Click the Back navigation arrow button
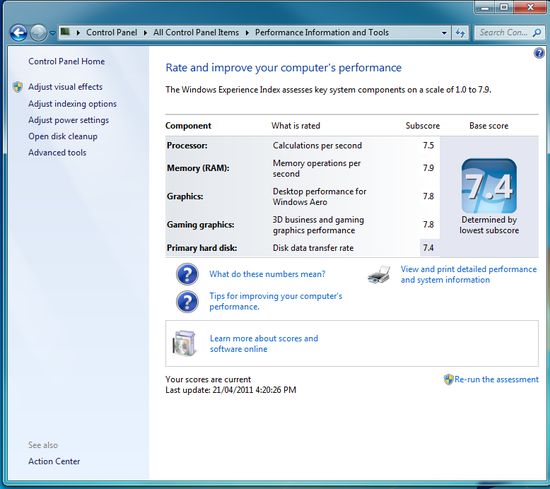Viewport: 550px width, 489px height. point(18,33)
